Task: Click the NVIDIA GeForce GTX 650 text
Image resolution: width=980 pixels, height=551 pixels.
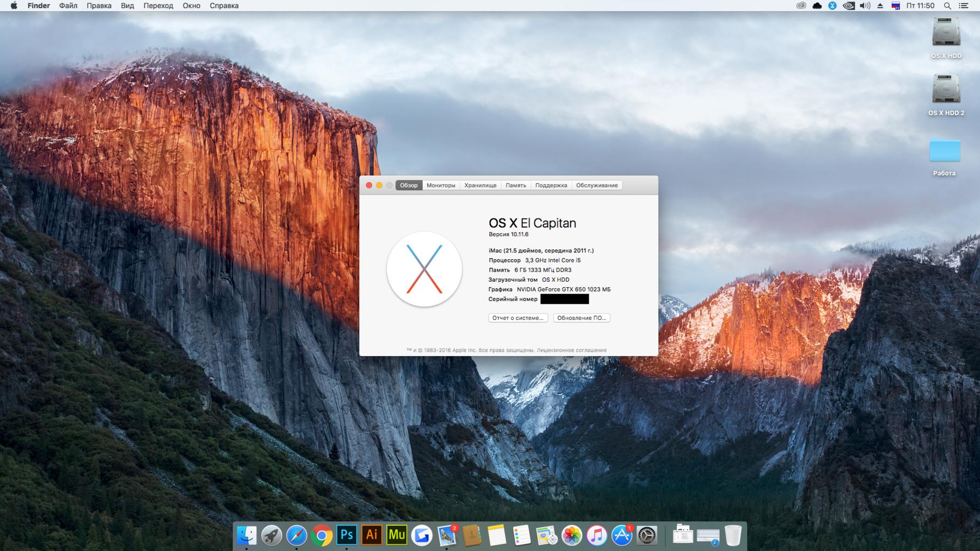Action: point(564,289)
